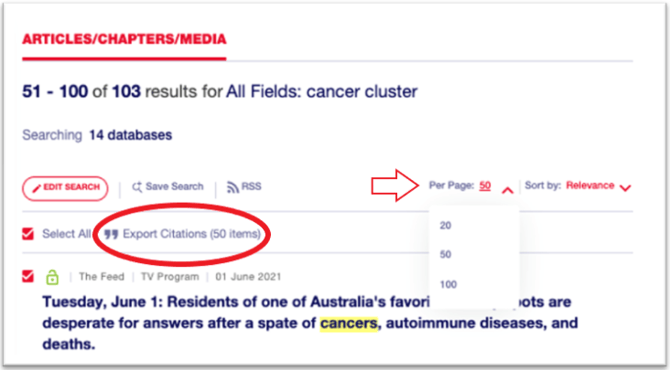
Task: Click the Relevance sort option
Action: 590,185
